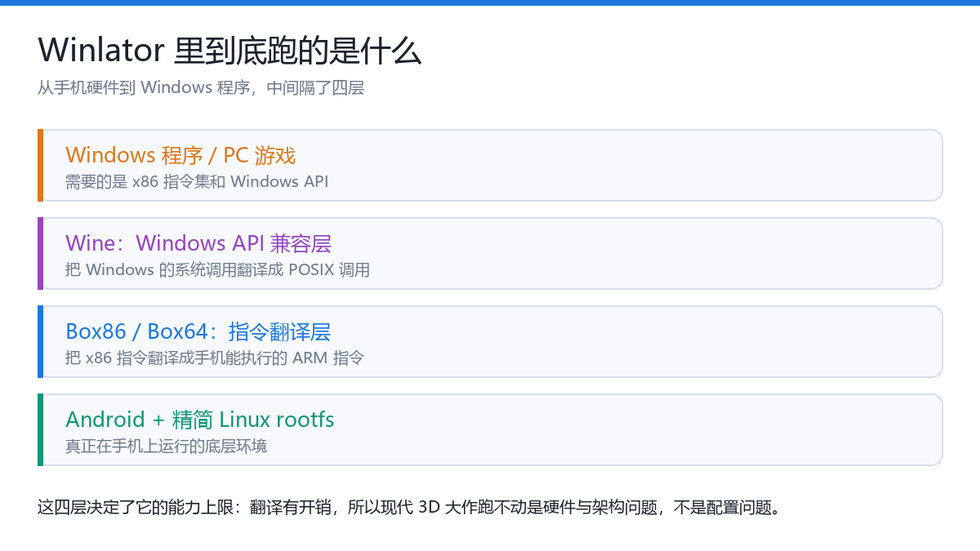Image resolution: width=980 pixels, height=551 pixels.
Task: Click the x86 to ARM 指令 translation description
Action: 215,358
